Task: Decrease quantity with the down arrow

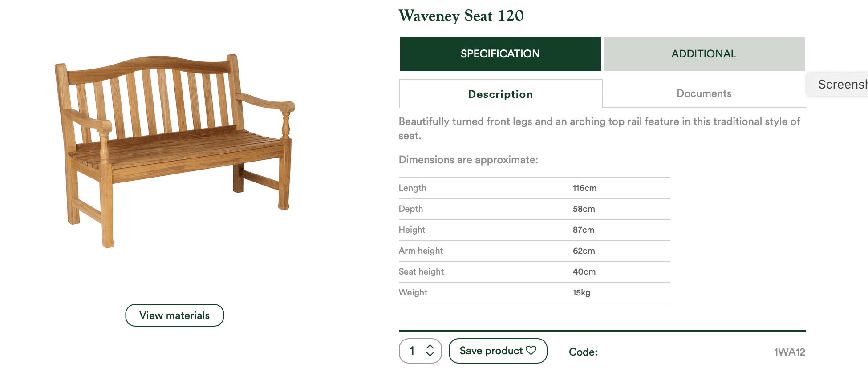Action: point(430,355)
